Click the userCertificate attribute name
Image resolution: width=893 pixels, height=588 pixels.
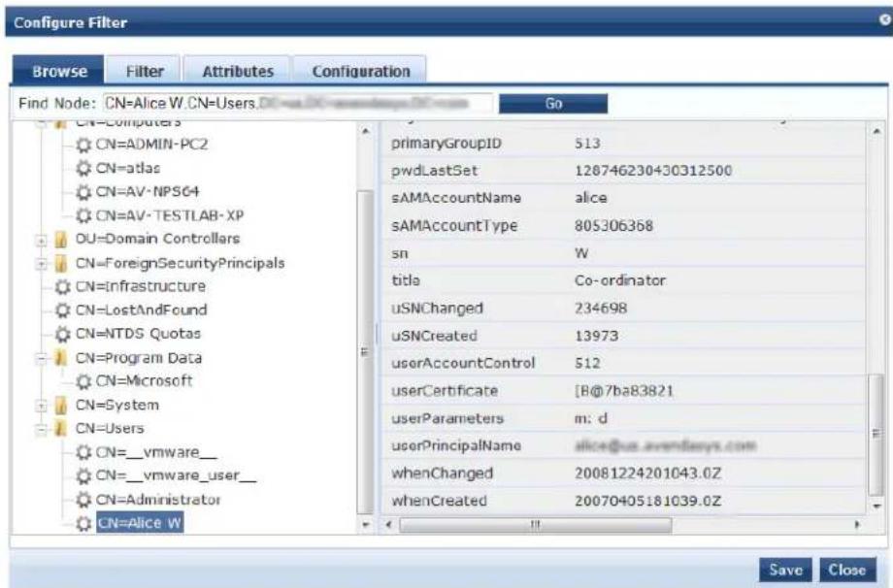pyautogui.click(x=445, y=391)
